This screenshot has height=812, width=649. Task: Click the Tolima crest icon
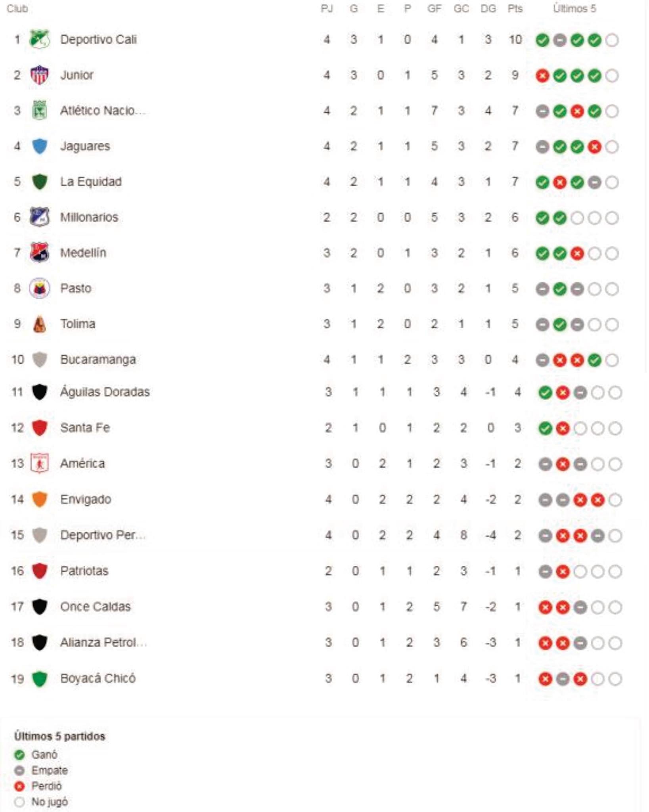[x=40, y=324]
